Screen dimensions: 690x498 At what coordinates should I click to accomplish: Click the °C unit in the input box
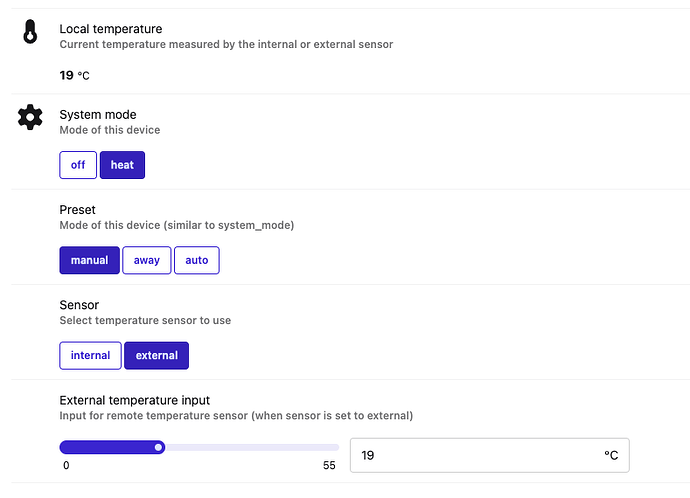tap(611, 455)
